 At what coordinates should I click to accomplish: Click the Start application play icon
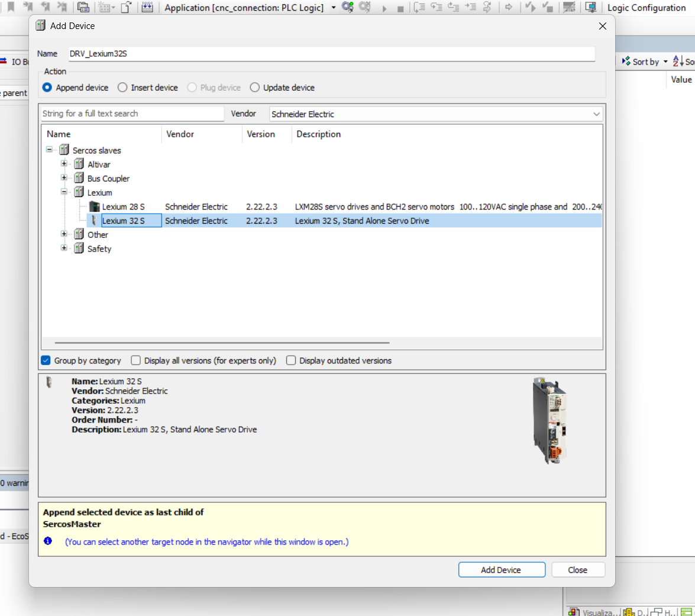point(384,8)
